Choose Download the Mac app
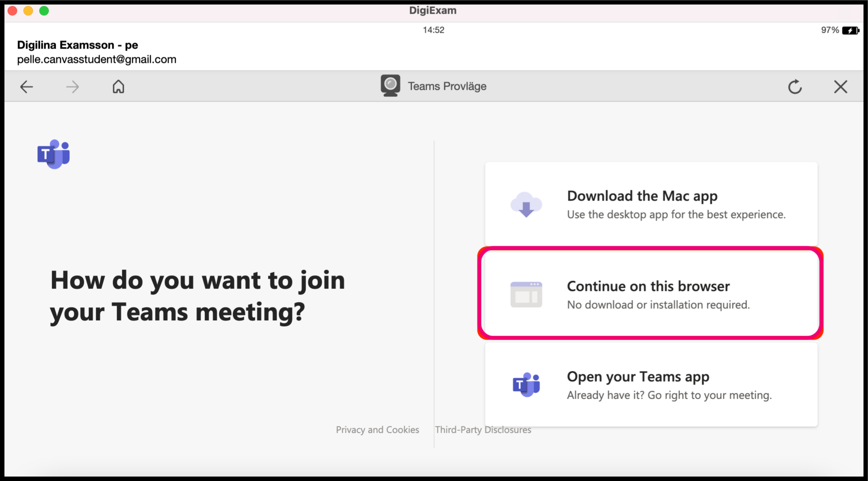 pos(651,204)
